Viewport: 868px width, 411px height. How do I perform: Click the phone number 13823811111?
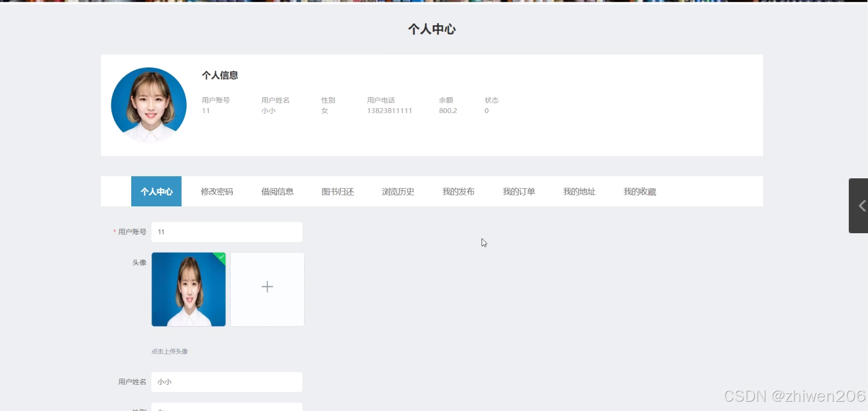[390, 111]
